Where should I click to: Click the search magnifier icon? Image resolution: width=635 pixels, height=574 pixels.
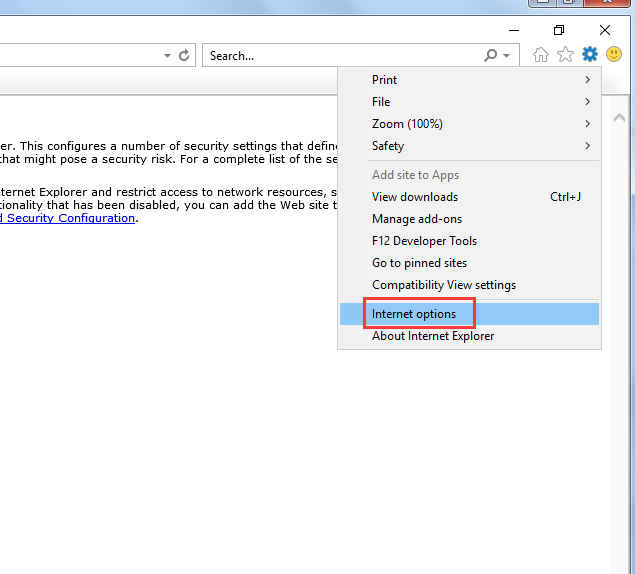point(490,55)
